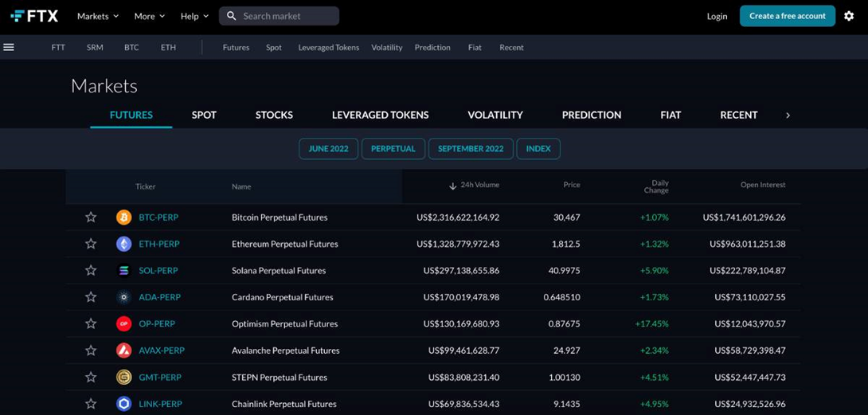
Task: Click the Cardano coin icon for ADA-PERP
Action: click(x=124, y=297)
